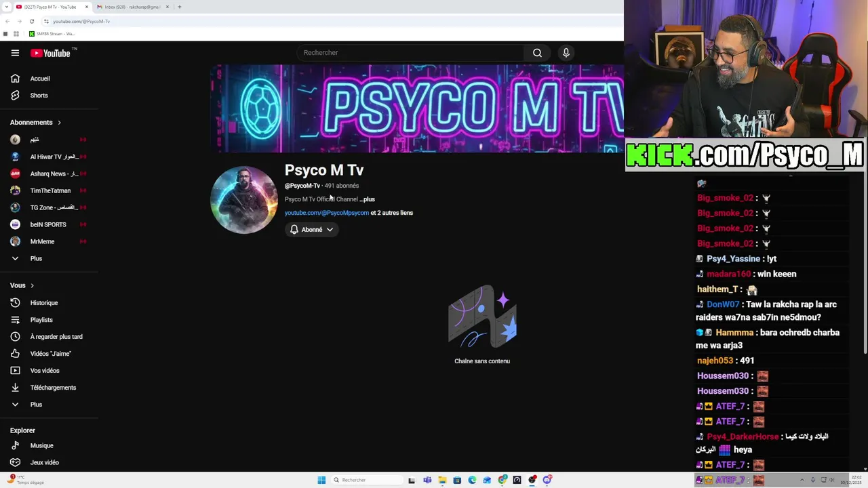Image resolution: width=868 pixels, height=488 pixels.
Task: Click the 491 abonnés subscriber count
Action: (342, 186)
